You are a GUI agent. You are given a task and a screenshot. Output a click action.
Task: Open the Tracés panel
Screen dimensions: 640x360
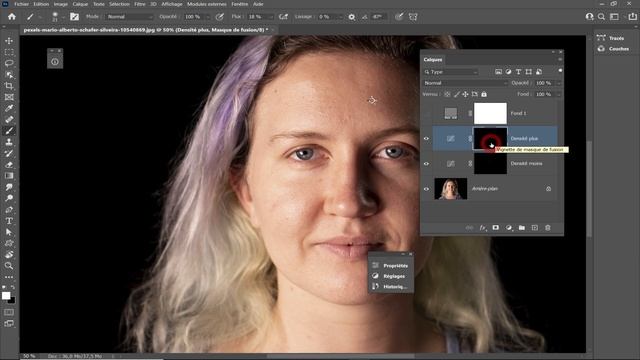tap(611, 38)
